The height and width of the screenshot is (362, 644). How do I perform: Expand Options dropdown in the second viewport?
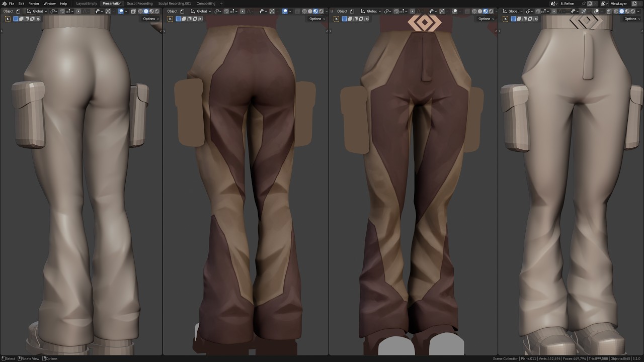point(316,19)
